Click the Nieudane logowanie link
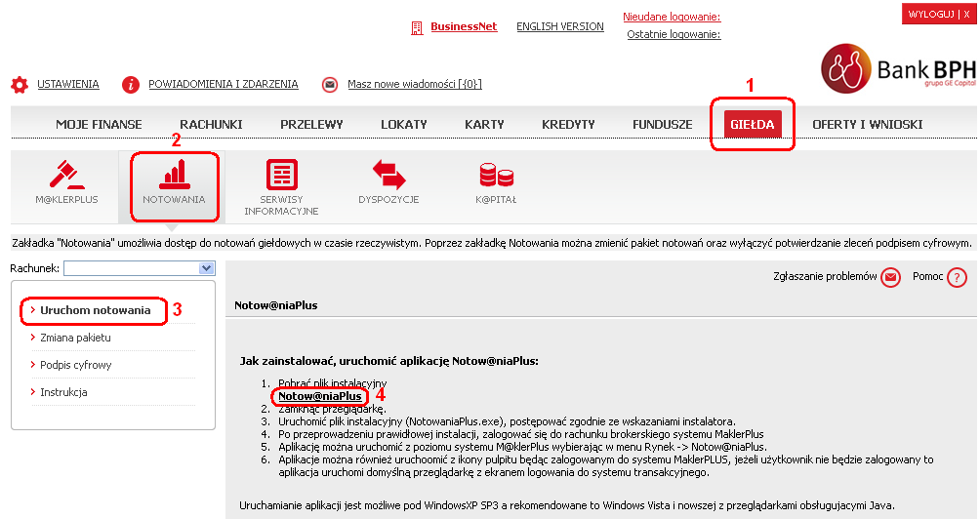The width and height of the screenshot is (980, 519). [672, 17]
